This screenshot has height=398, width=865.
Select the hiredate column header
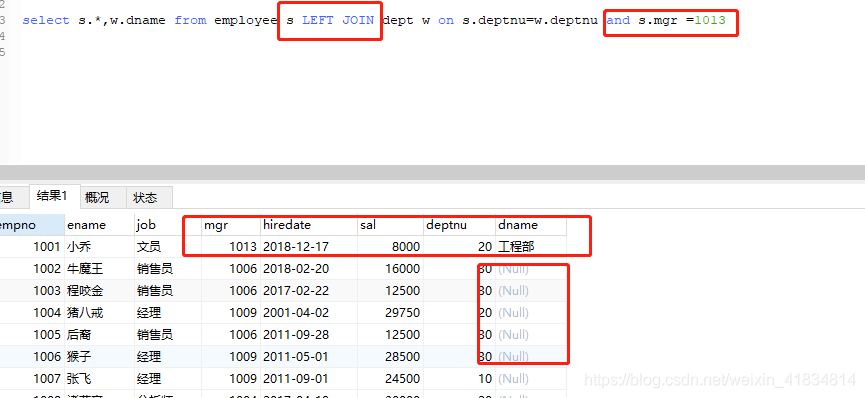309,225
